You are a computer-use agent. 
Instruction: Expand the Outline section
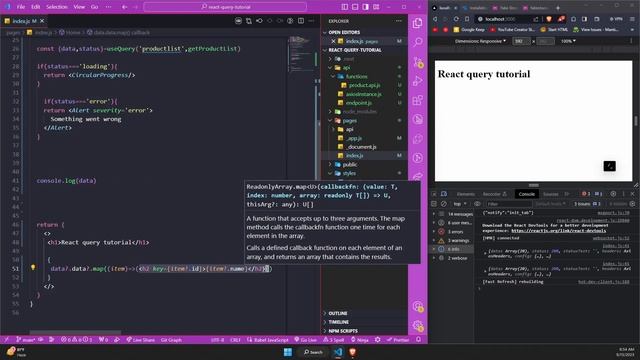click(338, 313)
